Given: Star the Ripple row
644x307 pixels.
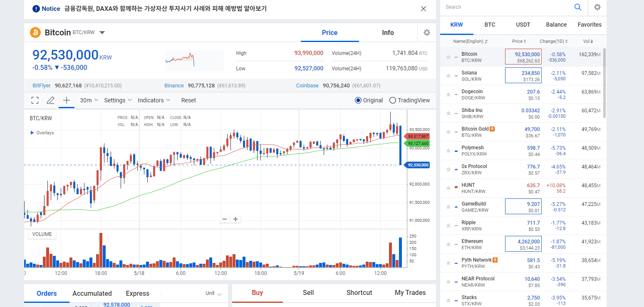Looking at the screenshot, I should pos(448,225).
